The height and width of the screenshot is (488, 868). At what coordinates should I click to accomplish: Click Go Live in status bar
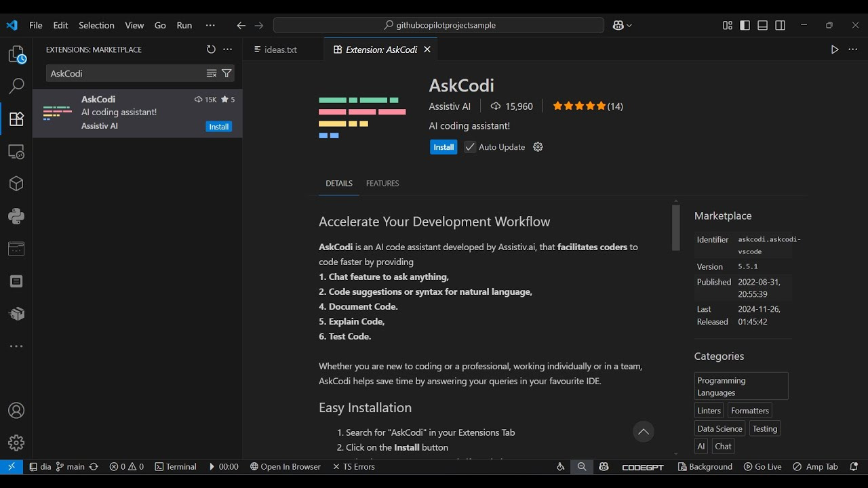coord(762,466)
